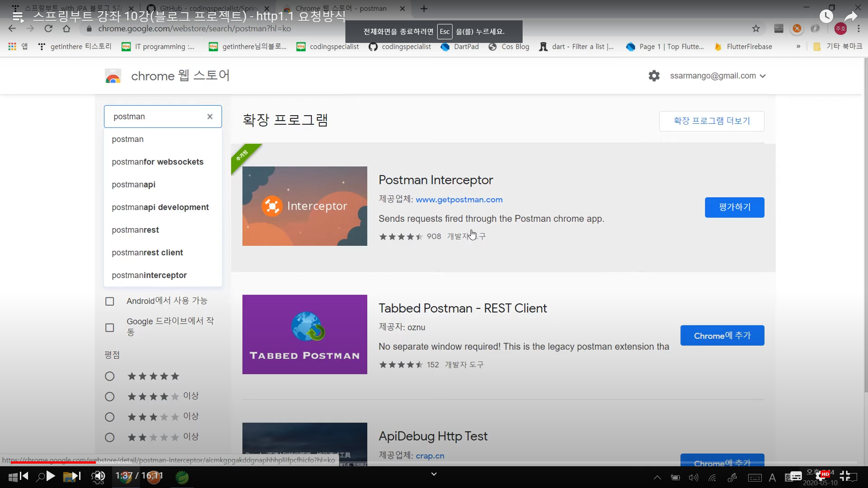Open the Cos Blog bookmark
The width and height of the screenshot is (868, 488).
click(x=509, y=47)
